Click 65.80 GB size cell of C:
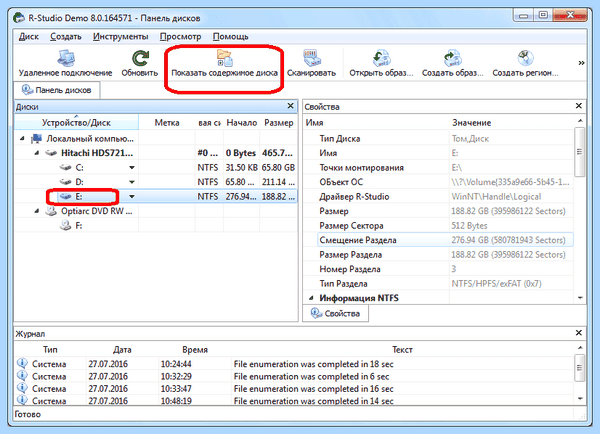600x434 pixels. coord(278,168)
